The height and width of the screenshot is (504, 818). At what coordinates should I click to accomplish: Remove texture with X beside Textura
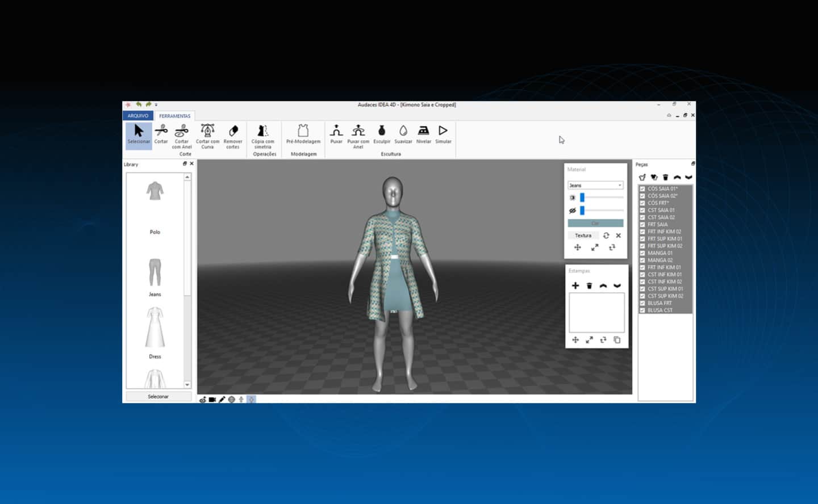click(x=619, y=236)
